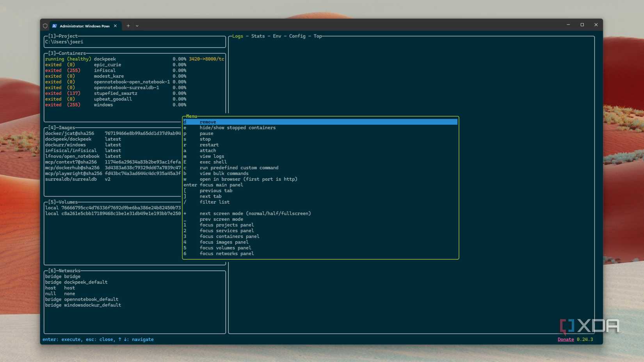The height and width of the screenshot is (362, 644).
Task: Open the Config tab
Action: [x=297, y=36]
